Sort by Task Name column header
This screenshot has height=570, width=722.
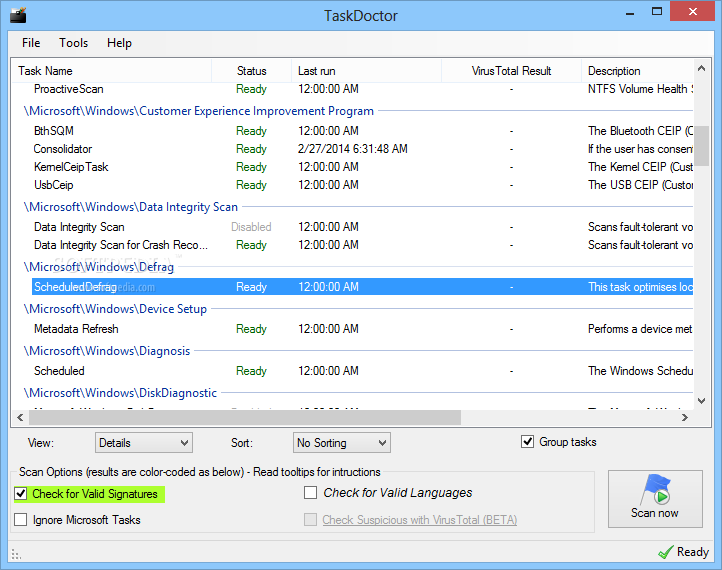point(111,71)
